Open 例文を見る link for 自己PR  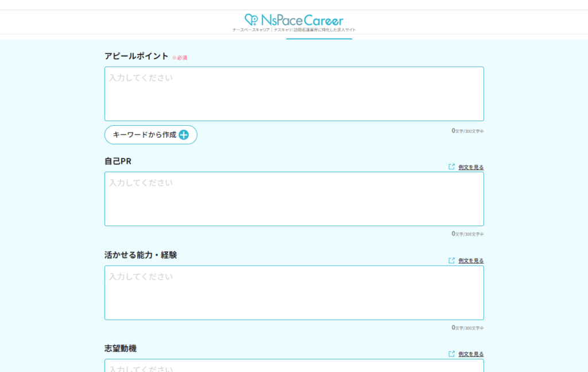[471, 168]
